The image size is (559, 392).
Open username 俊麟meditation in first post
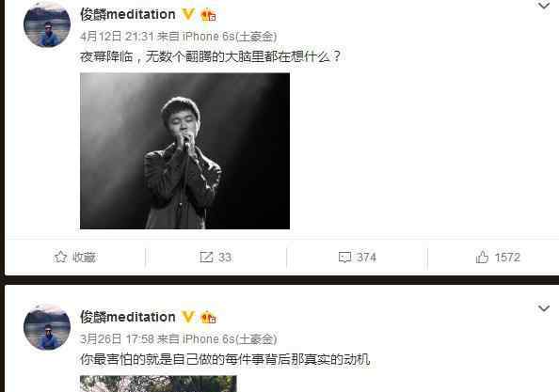128,15
